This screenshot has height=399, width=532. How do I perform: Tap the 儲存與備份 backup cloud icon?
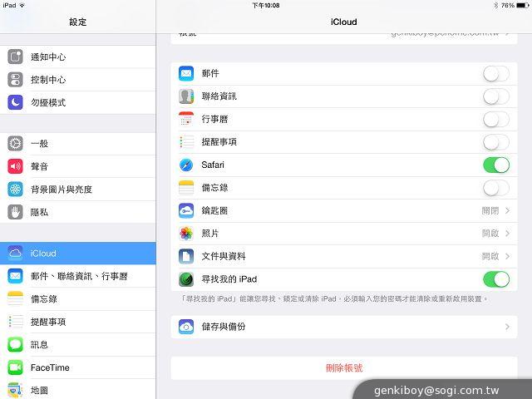click(186, 327)
